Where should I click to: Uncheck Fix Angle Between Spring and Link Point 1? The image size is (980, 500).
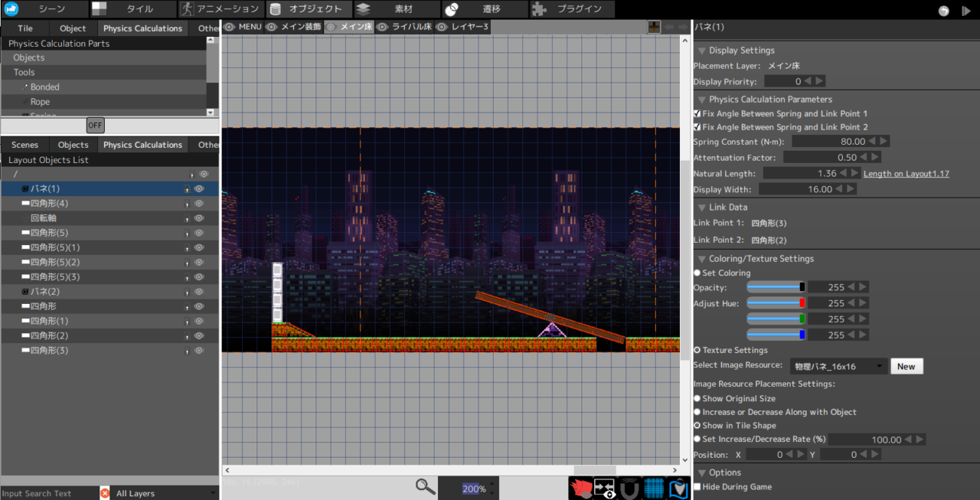pos(697,112)
